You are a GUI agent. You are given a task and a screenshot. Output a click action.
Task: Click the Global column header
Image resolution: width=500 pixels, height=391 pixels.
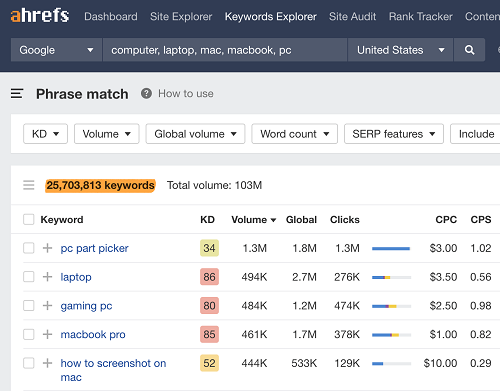tap(301, 220)
